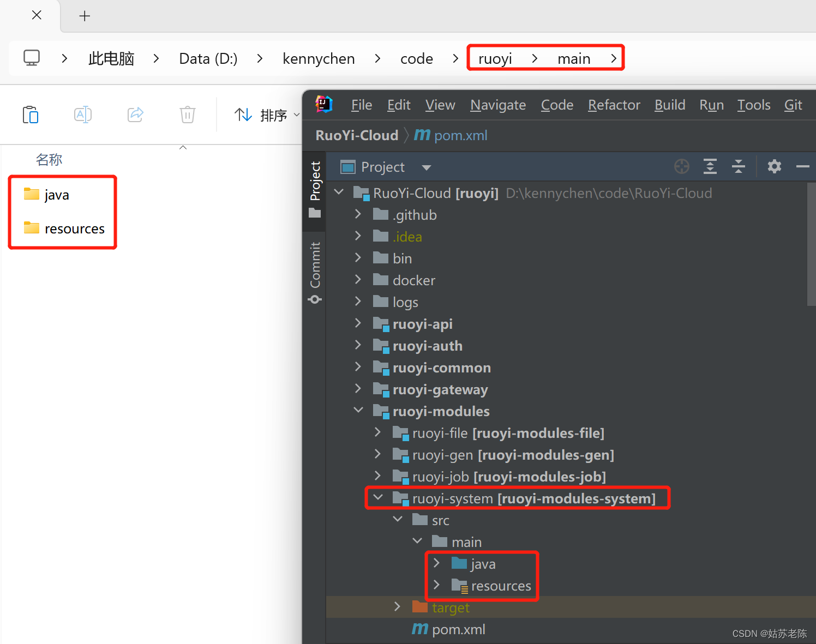This screenshot has width=816, height=644.
Task: Collapse the ruoyi-modules node
Action: coord(358,411)
